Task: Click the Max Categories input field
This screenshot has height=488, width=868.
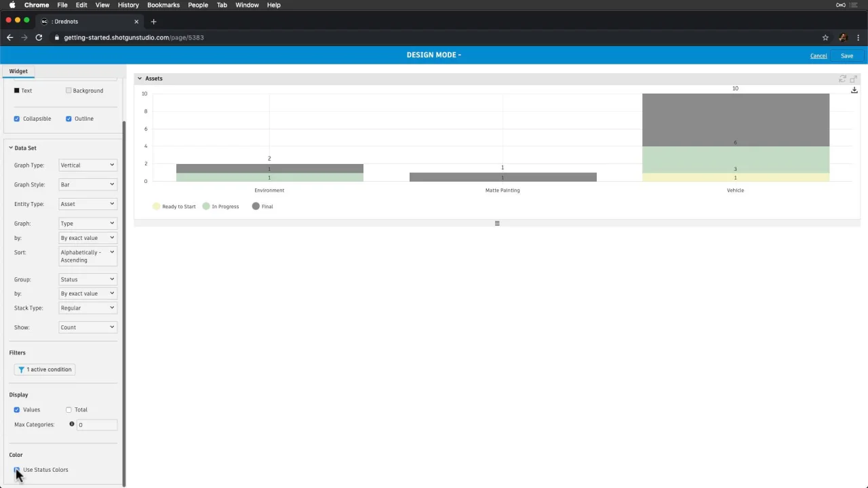Action: (96, 425)
